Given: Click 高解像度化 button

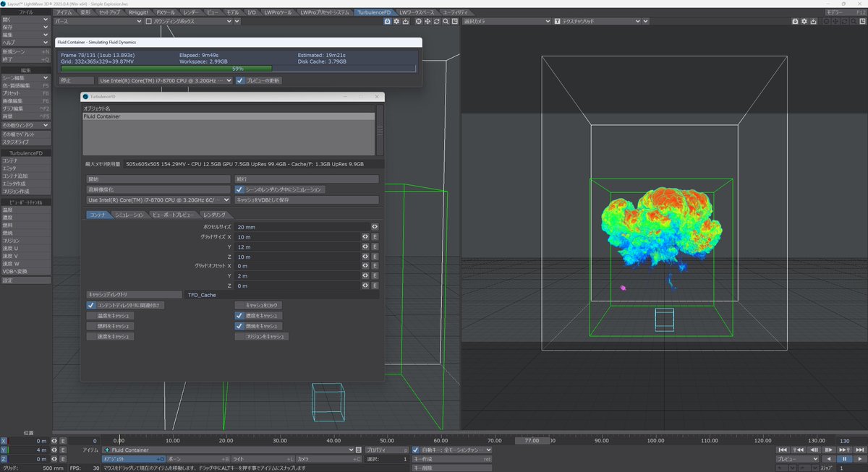Looking at the screenshot, I should point(158,189).
